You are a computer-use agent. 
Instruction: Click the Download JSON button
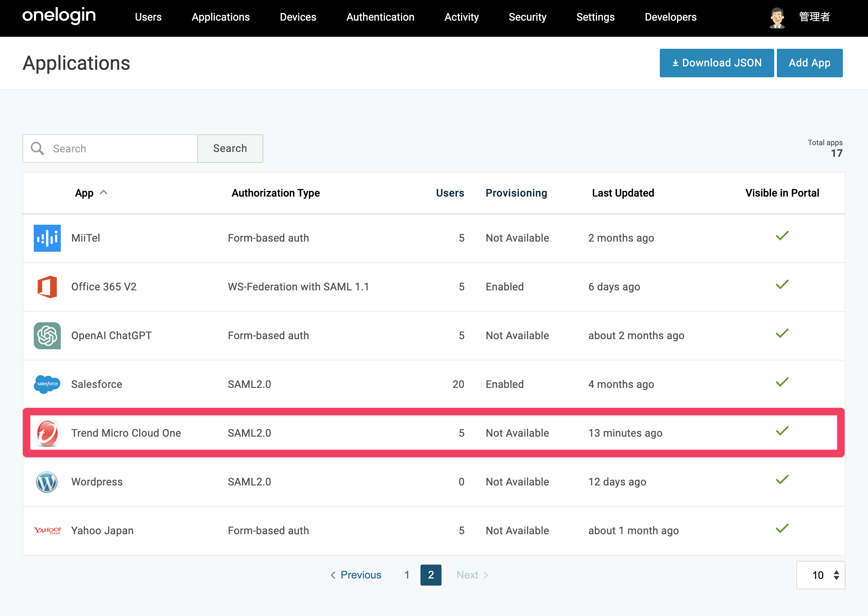point(717,63)
